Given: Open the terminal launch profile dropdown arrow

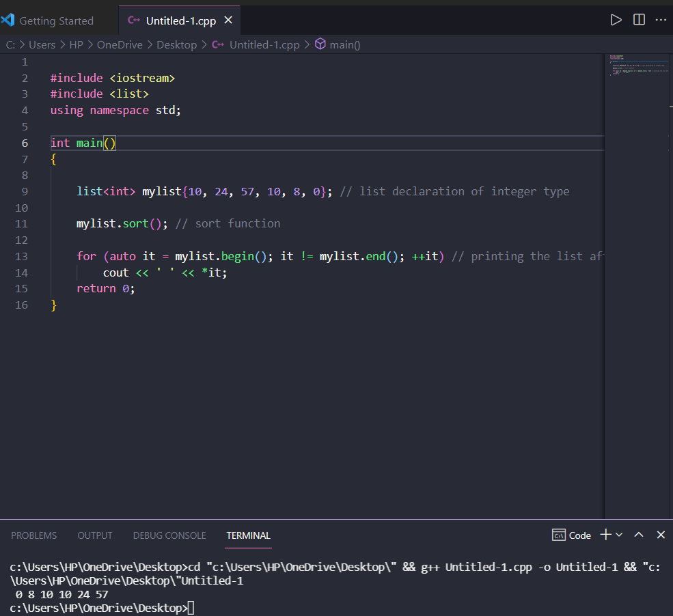Looking at the screenshot, I should tap(619, 535).
